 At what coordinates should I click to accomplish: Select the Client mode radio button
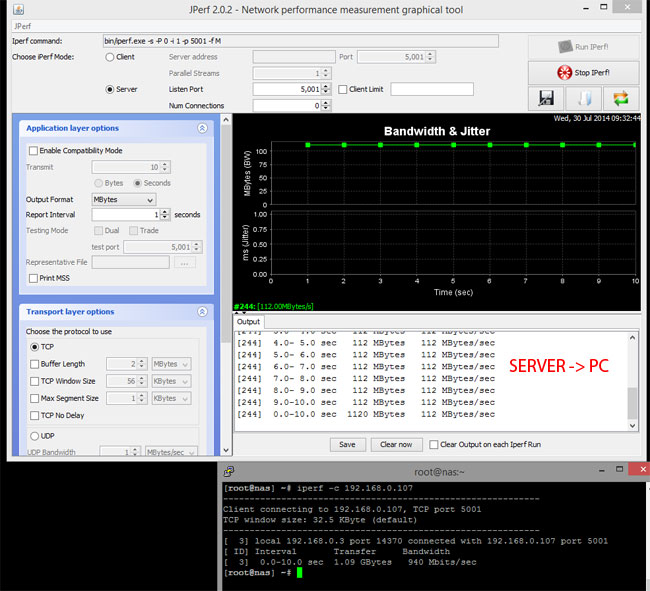pos(109,57)
